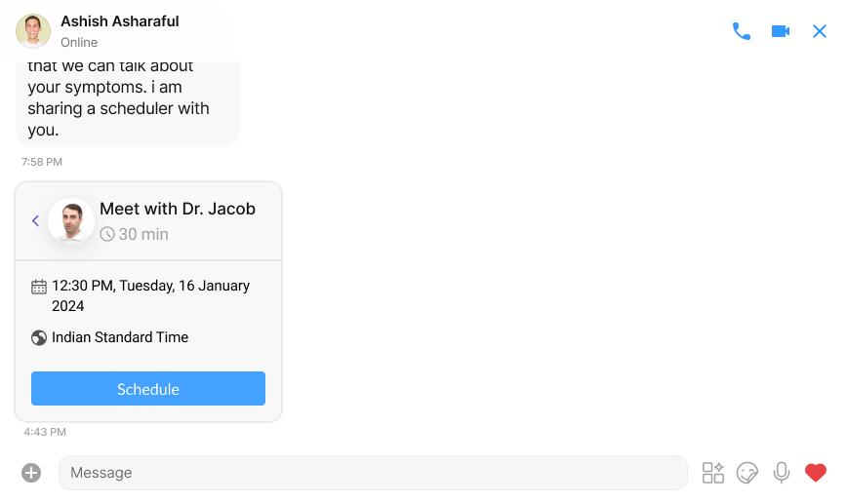Click the 12:30 PM Tuesday date text
The height and width of the screenshot is (504, 847).
click(150, 295)
